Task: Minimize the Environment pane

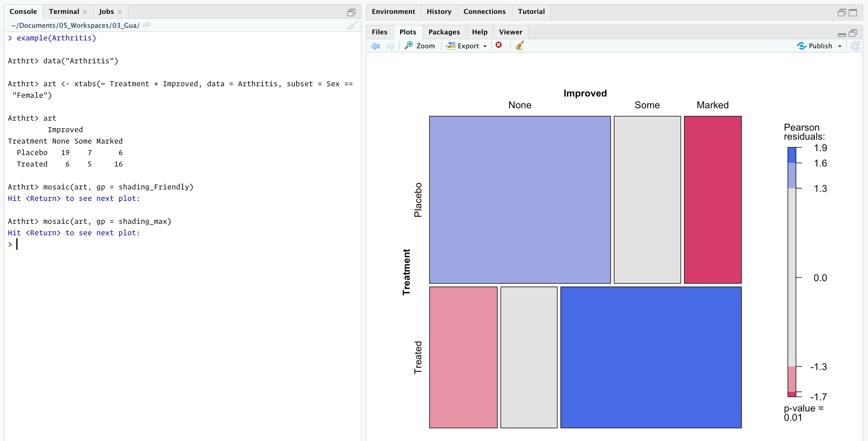Action: (x=842, y=12)
